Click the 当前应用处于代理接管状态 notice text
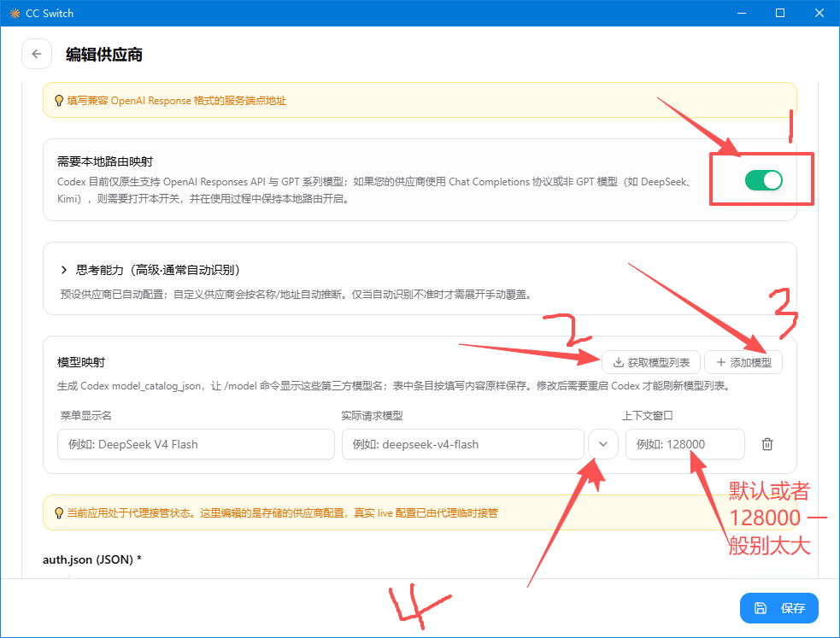840x638 pixels. point(282,513)
